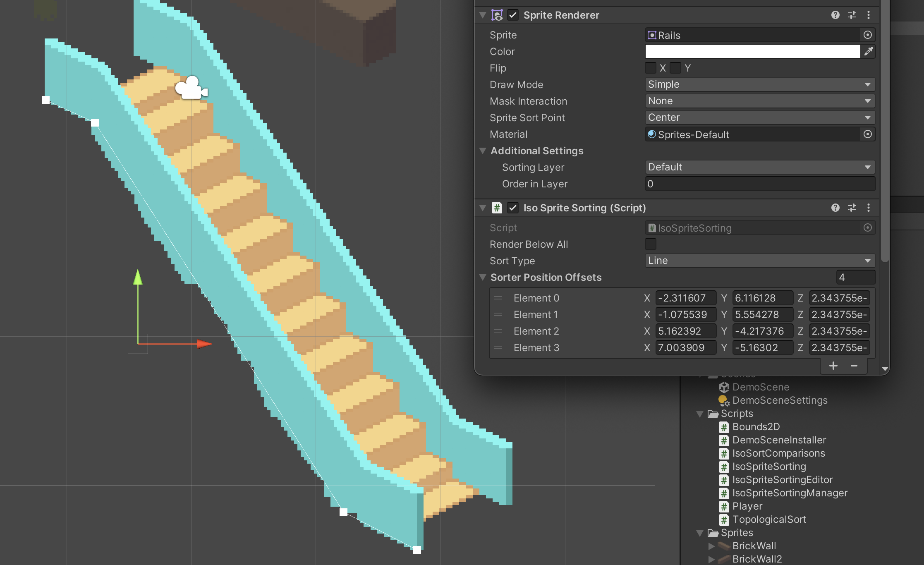Open the Sorting Layer dropdown

(760, 167)
